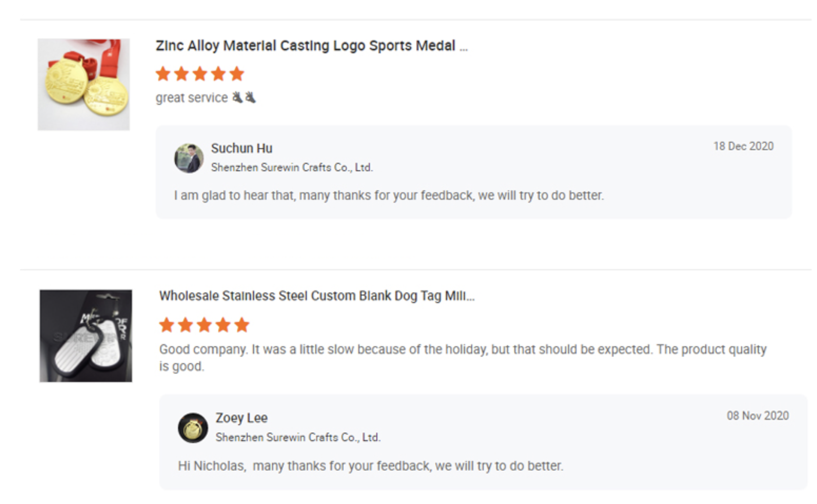Click Shenzhen Surewin Crafts under Suchun Hu
The image size is (817, 504).
[x=292, y=168]
